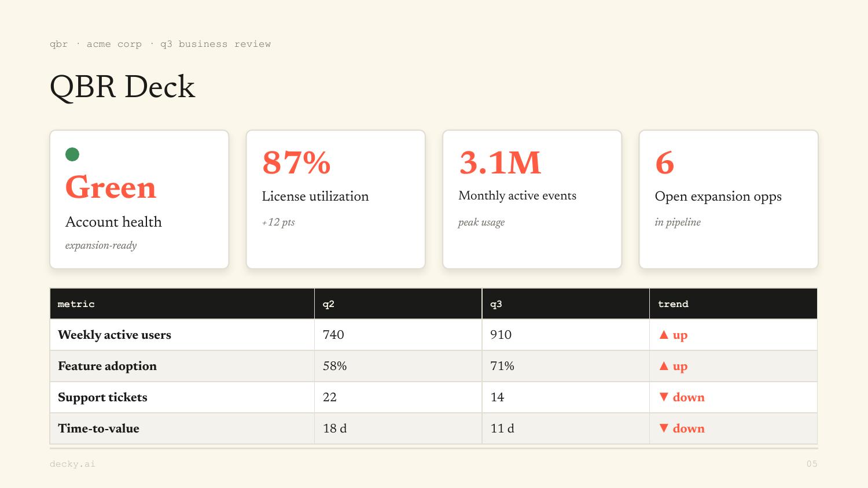The image size is (868, 488).
Task: Click the up triangle in Feature adoption row
Action: [664, 366]
